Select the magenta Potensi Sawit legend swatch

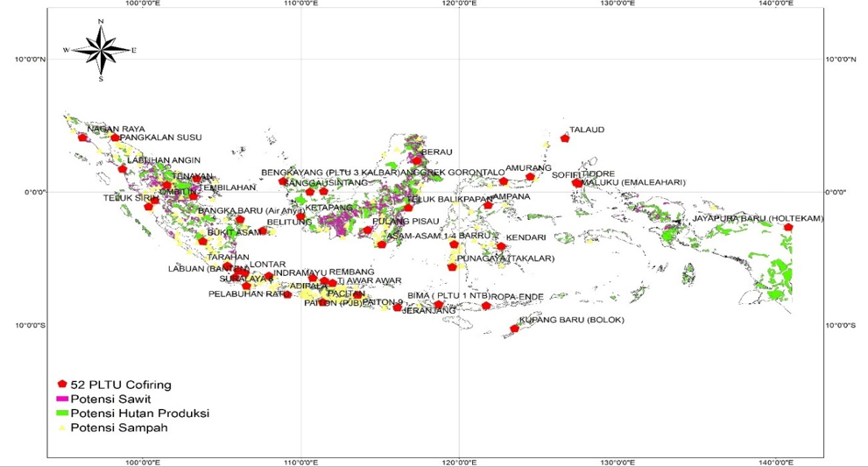coord(62,399)
